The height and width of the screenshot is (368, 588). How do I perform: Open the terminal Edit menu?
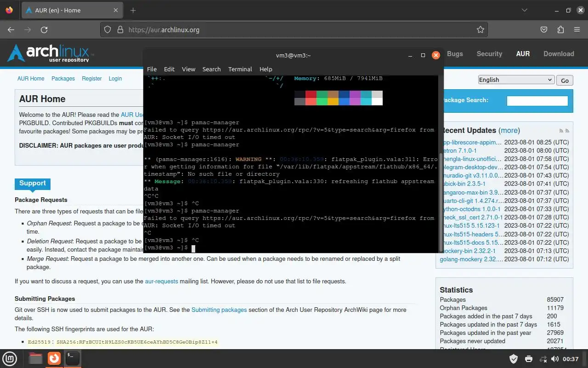coord(170,69)
